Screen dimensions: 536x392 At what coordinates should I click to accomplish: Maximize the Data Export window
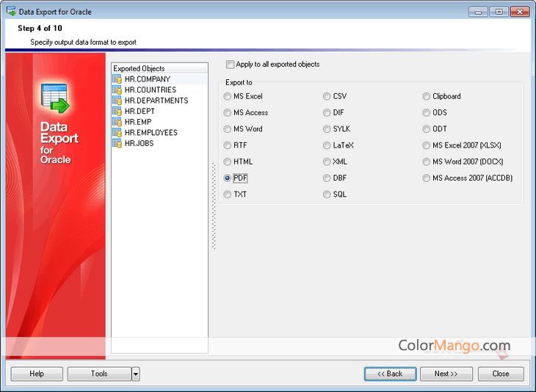point(499,12)
